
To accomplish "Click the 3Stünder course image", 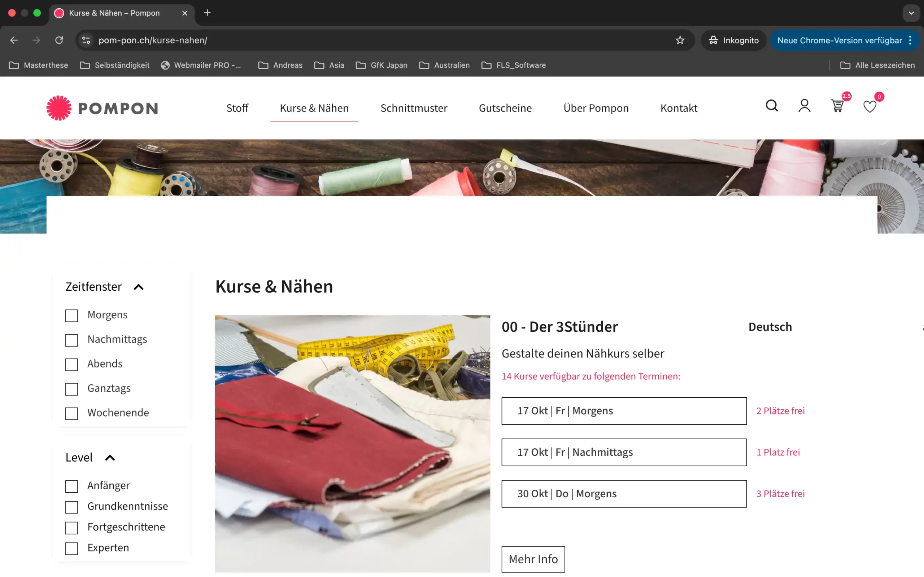I will (352, 444).
